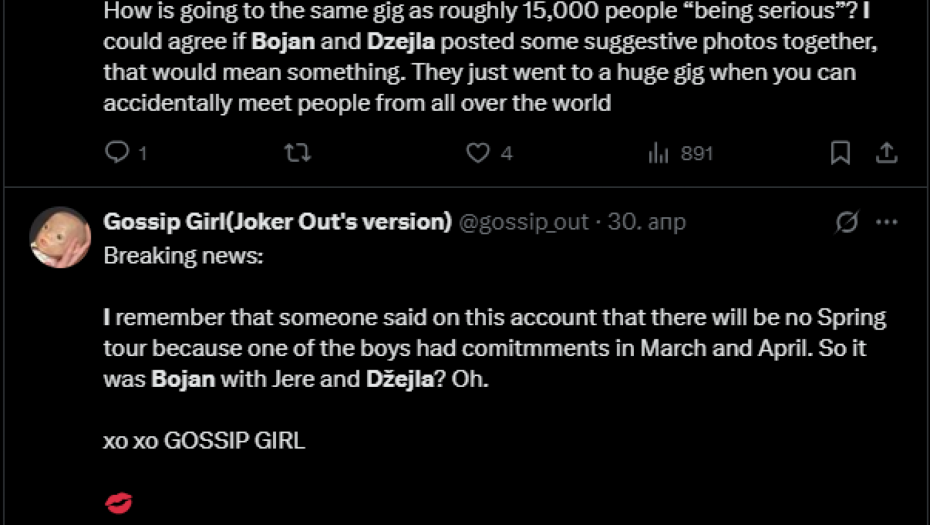Open view analytics icon beside 891
The height and width of the screenshot is (525, 930).
point(658,153)
